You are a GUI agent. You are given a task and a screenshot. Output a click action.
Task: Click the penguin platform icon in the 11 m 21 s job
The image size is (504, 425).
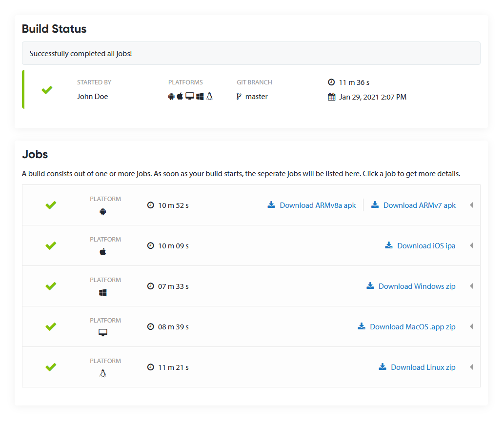[x=103, y=373]
